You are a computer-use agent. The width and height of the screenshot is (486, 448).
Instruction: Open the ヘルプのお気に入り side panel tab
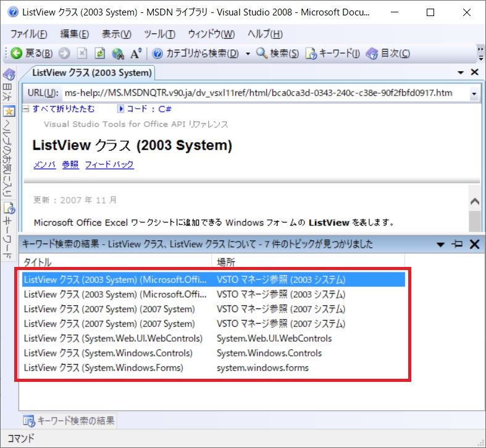tap(9, 152)
